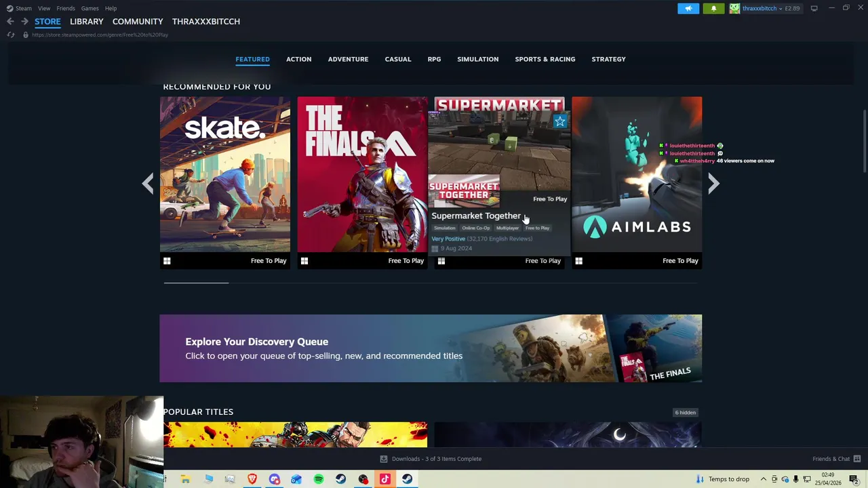Click the Windows platform icon under Aimlabs
Viewport: 868px width, 488px height.
(x=578, y=261)
